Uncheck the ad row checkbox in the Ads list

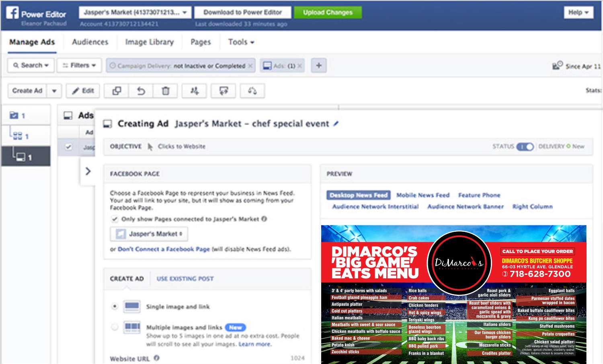pyautogui.click(x=69, y=147)
